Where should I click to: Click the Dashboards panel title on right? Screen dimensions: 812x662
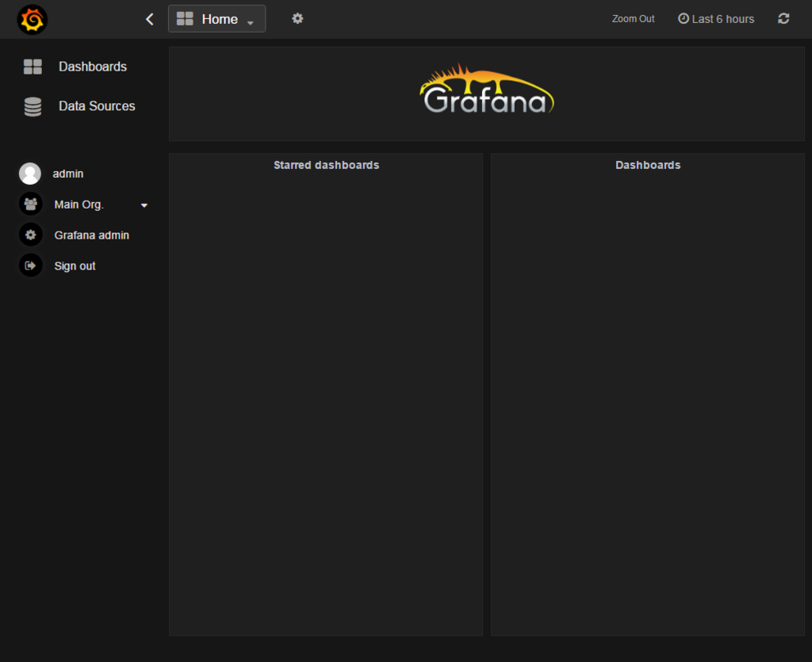click(648, 165)
